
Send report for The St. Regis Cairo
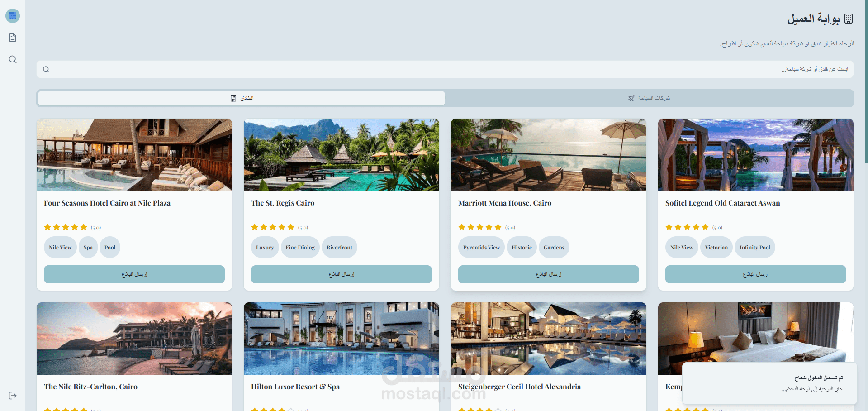pos(342,274)
